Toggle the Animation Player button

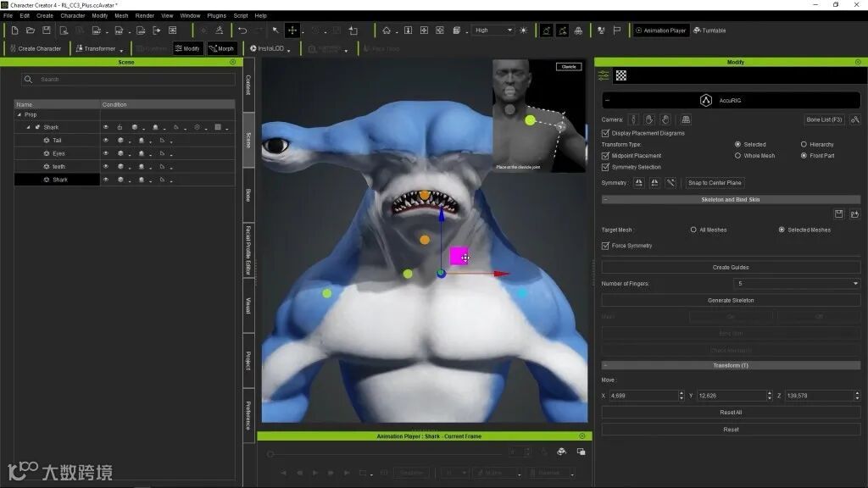click(660, 30)
